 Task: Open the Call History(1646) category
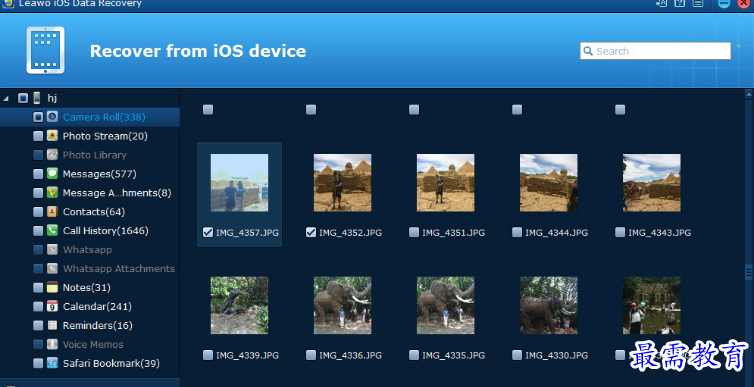coord(105,231)
